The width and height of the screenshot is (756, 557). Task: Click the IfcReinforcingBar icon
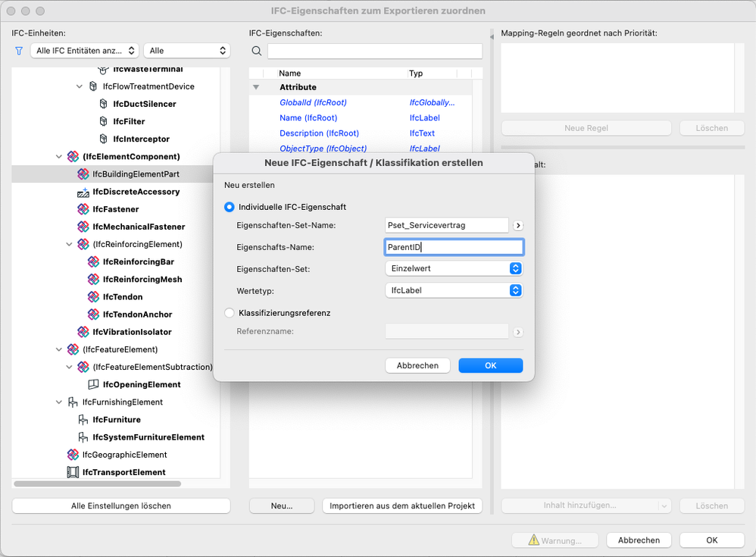(93, 261)
